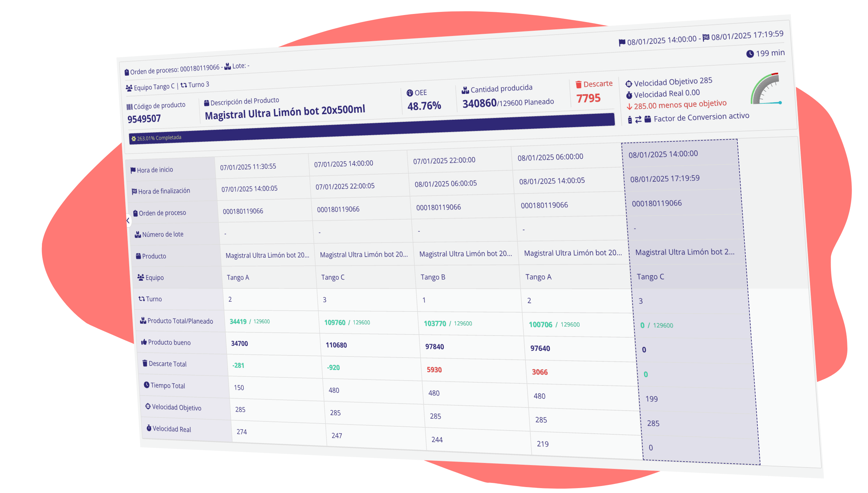
Task: Click the clipboard icon beside Orden de proceso header
Action: pyautogui.click(x=127, y=73)
